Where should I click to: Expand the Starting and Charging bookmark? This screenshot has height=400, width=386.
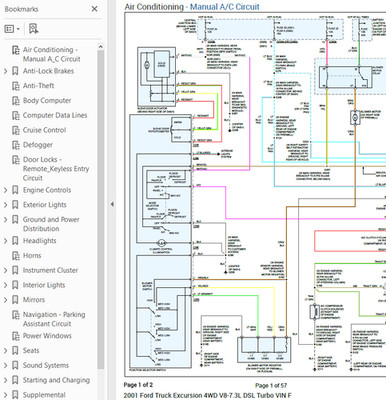pyautogui.click(x=5, y=380)
